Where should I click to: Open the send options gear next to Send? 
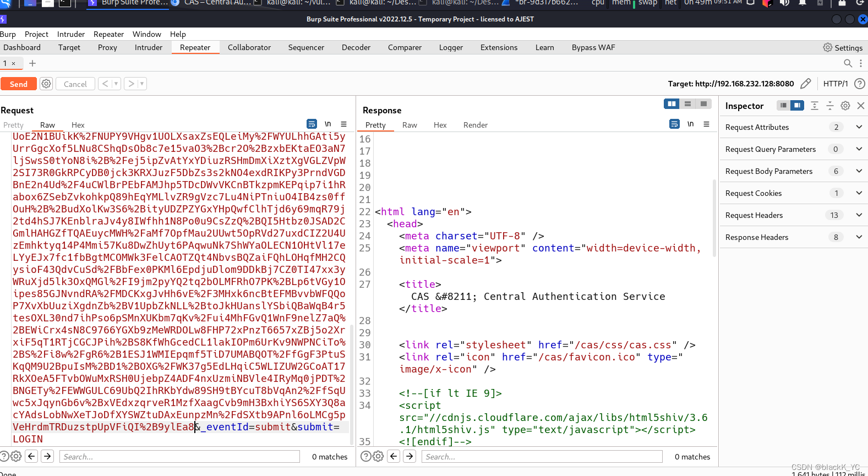tap(46, 84)
